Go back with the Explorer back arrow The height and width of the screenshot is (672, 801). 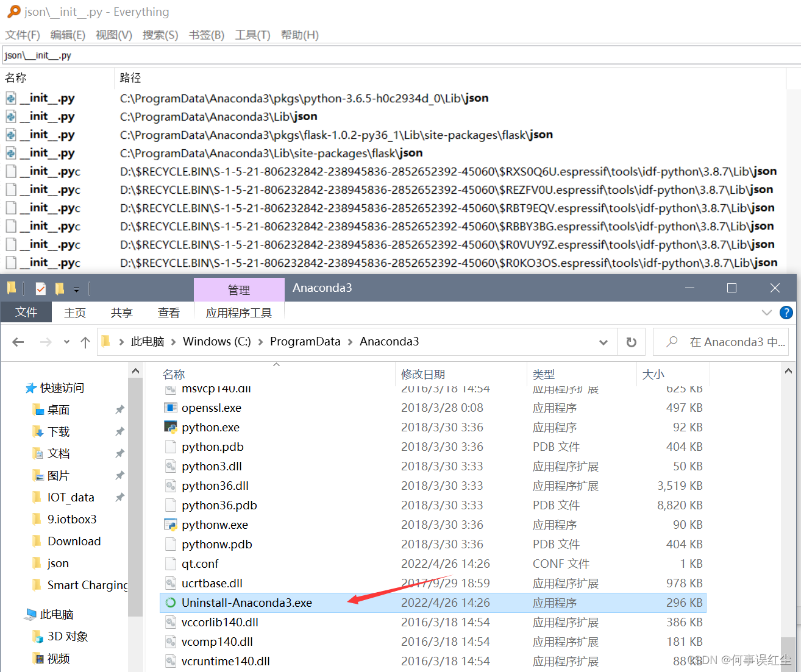(x=18, y=342)
